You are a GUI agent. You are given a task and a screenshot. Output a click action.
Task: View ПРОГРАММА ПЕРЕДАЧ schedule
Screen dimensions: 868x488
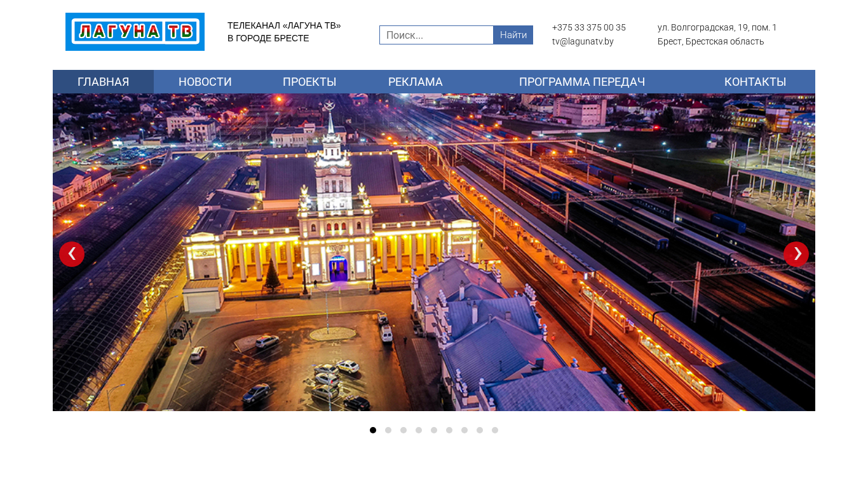581,82
